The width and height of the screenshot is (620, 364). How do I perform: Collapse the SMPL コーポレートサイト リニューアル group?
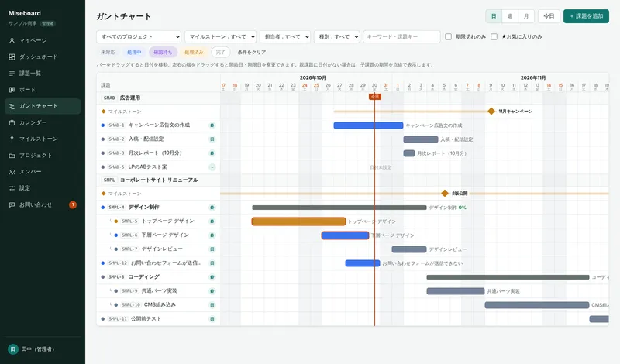(x=158, y=180)
